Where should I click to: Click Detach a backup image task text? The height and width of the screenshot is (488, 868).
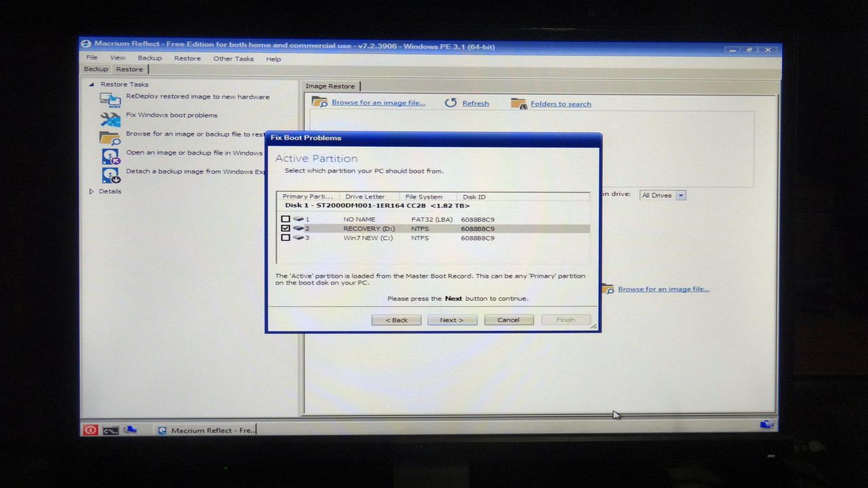tap(195, 171)
